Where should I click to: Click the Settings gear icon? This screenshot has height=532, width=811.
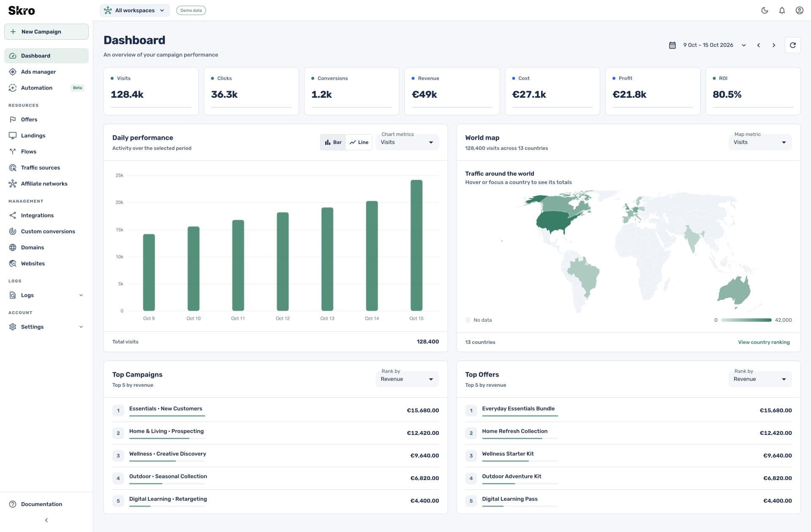point(13,327)
